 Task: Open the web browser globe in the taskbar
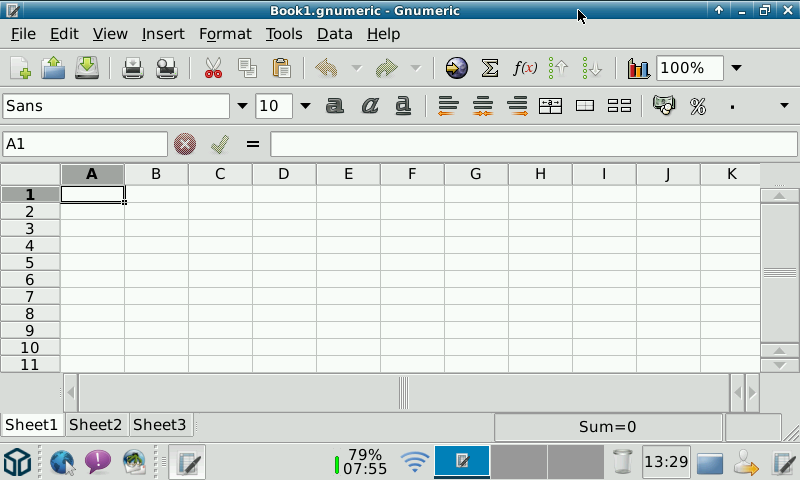pyautogui.click(x=63, y=462)
